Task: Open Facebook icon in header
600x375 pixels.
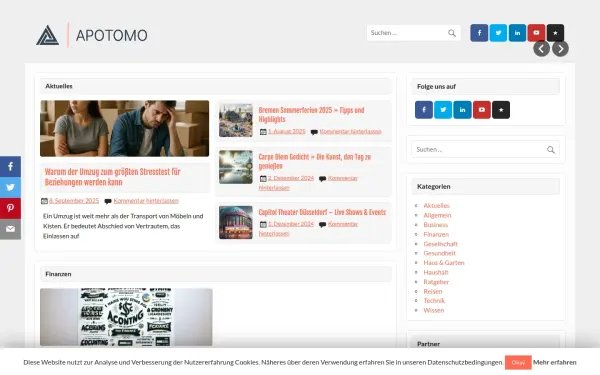Action: click(x=479, y=33)
